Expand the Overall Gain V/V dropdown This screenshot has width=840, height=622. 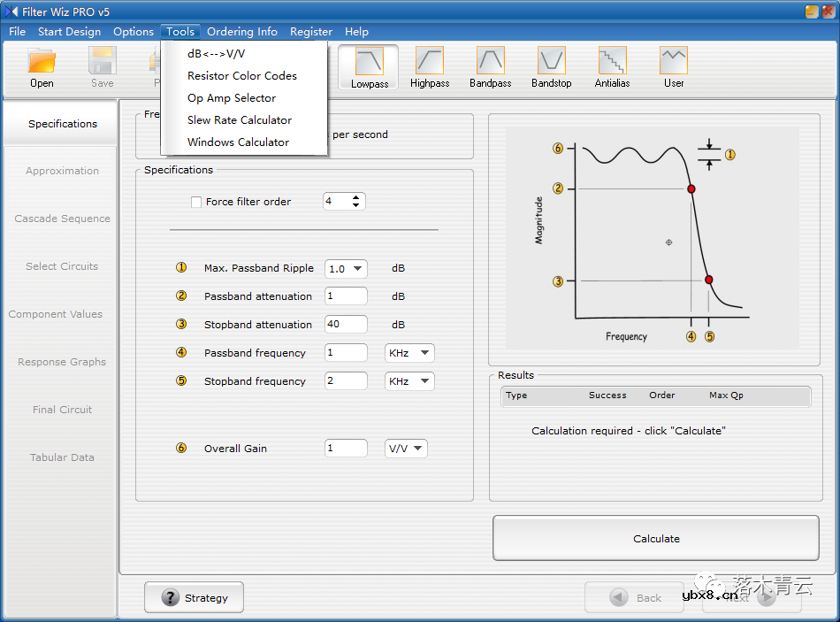pyautogui.click(x=417, y=449)
